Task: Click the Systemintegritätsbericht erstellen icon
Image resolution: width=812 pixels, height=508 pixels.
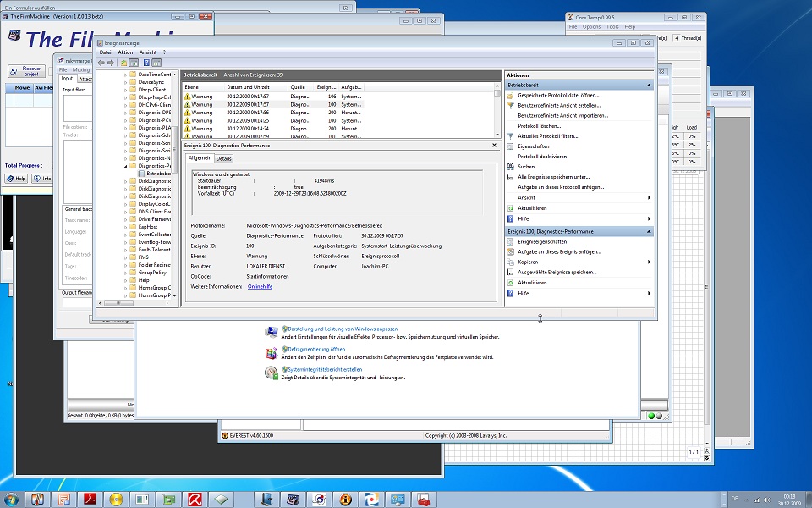Action: tap(272, 373)
